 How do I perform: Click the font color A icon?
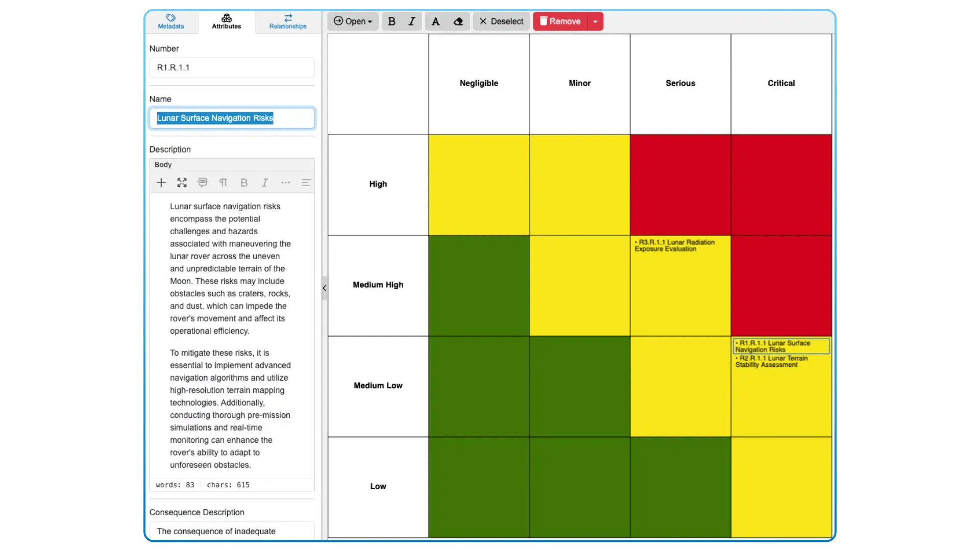pos(435,21)
